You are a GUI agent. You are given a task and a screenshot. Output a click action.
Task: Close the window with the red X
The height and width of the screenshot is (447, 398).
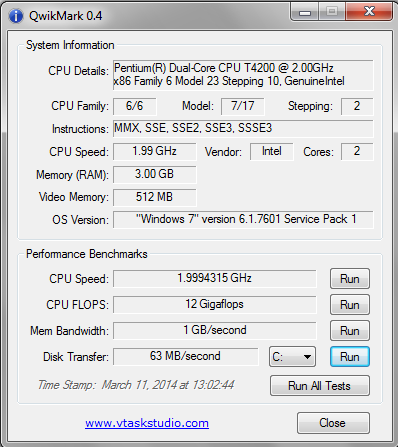point(369,12)
